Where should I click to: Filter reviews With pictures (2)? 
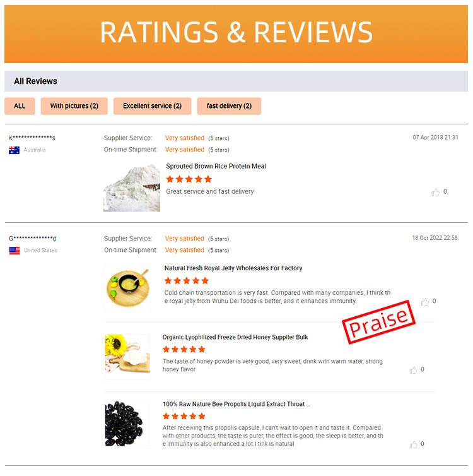click(x=74, y=106)
